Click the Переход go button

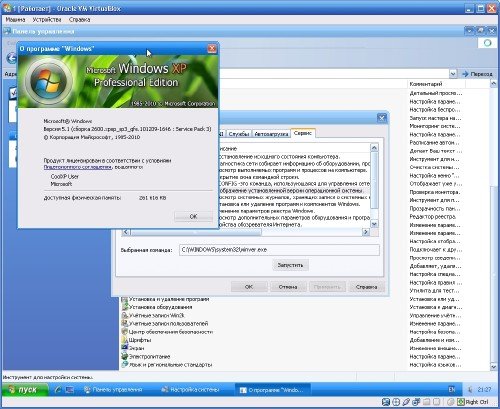tap(477, 74)
